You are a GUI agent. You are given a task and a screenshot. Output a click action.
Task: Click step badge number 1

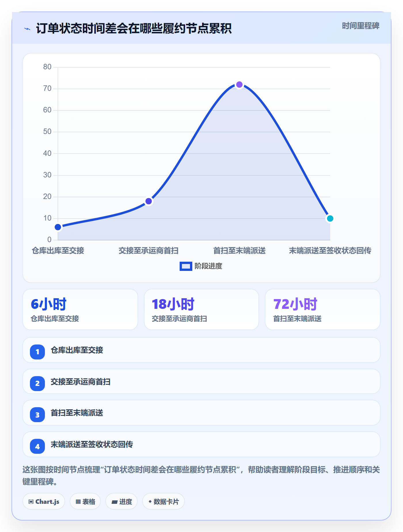tap(37, 352)
